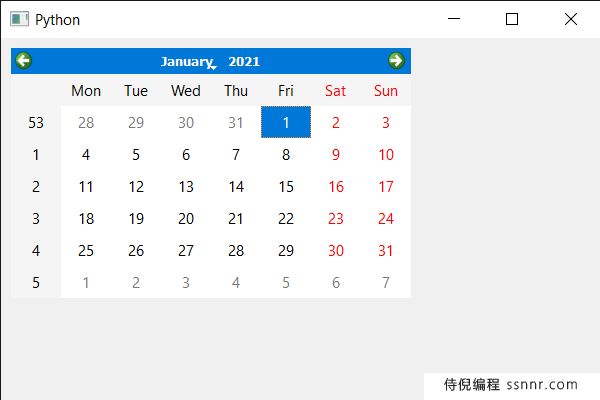This screenshot has height=400, width=600.
Task: Select greyed-out December 30
Action: [186, 122]
